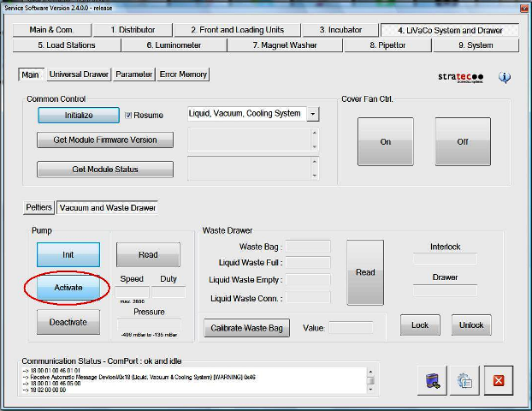Screen dimensions: 532x411
Task: Turn the cover fan On
Action: tap(385, 142)
